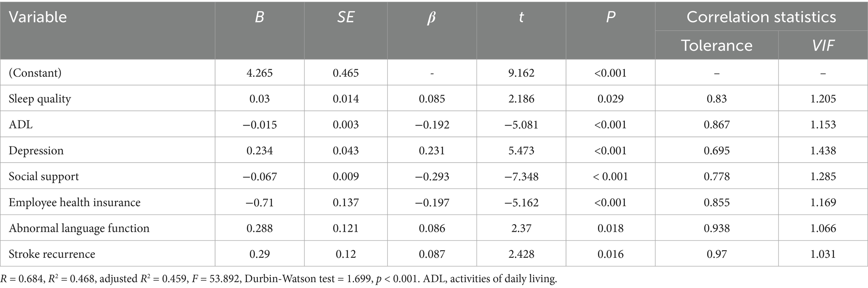Image resolution: width=868 pixels, height=288 pixels.
Task: Click the Stroke recurrence P value 0.016
Action: tap(611, 254)
